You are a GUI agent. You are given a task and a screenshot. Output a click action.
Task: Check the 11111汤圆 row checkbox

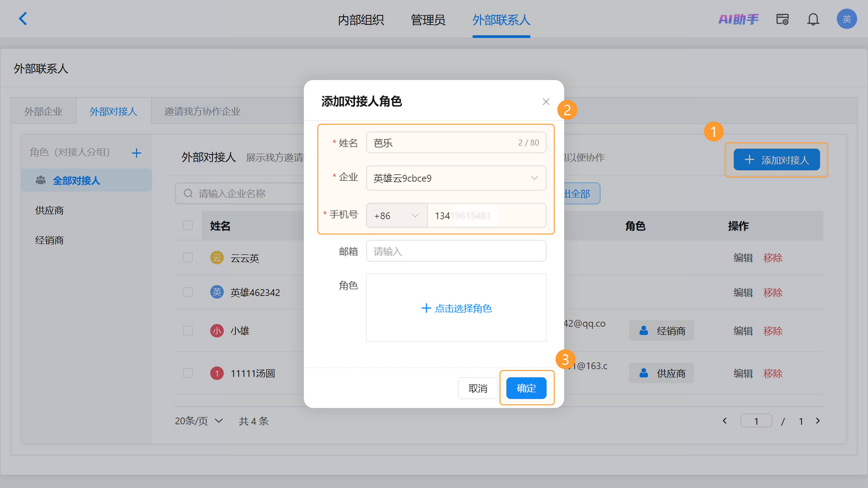188,373
